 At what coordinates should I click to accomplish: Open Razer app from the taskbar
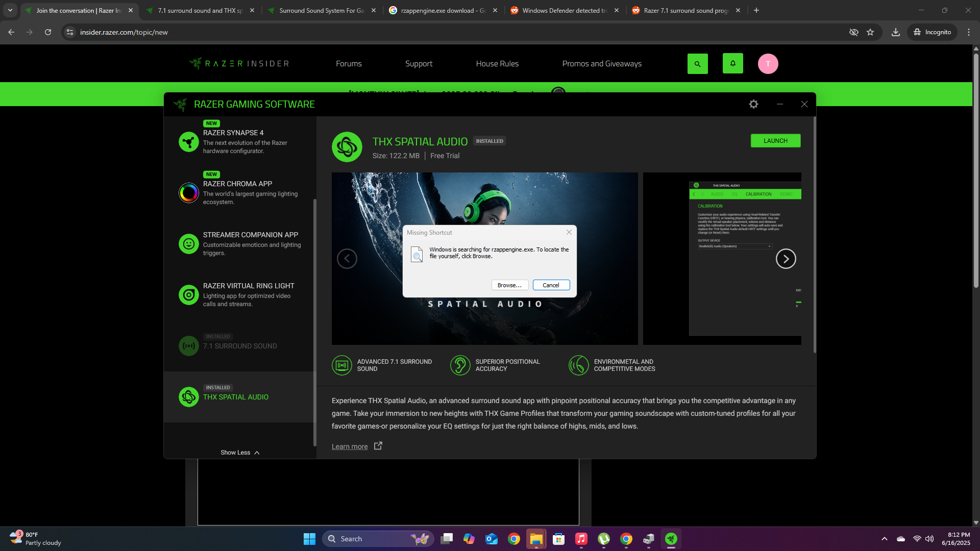[x=671, y=539]
